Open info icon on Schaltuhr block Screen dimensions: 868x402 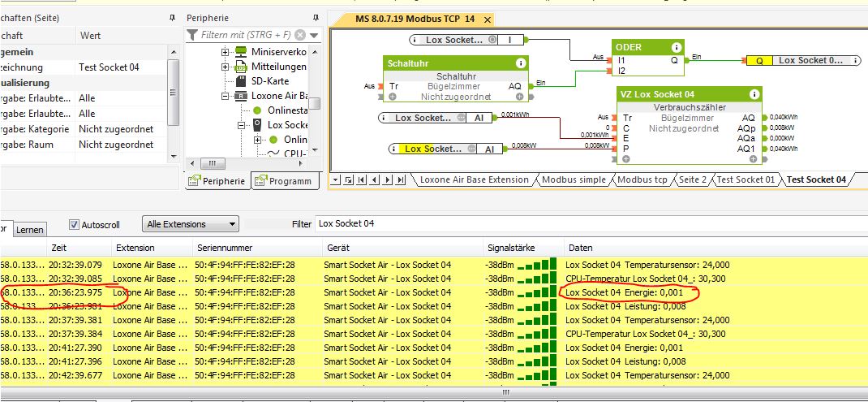pyautogui.click(x=520, y=63)
